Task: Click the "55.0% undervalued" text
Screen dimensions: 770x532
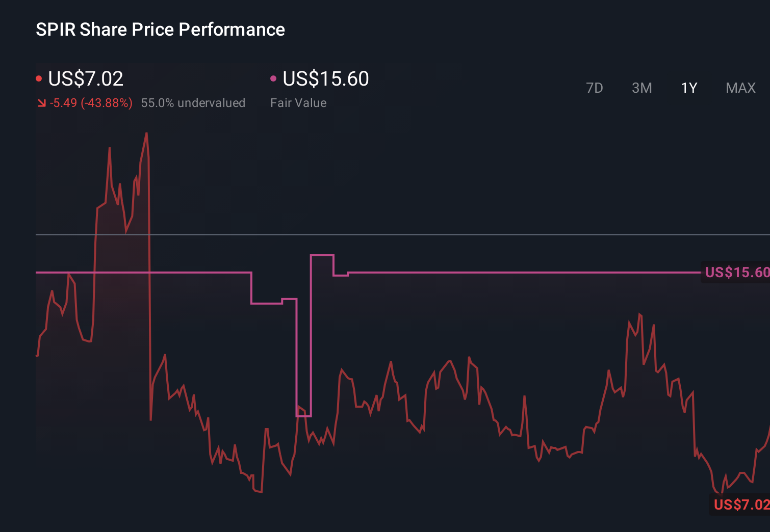Action: [193, 103]
